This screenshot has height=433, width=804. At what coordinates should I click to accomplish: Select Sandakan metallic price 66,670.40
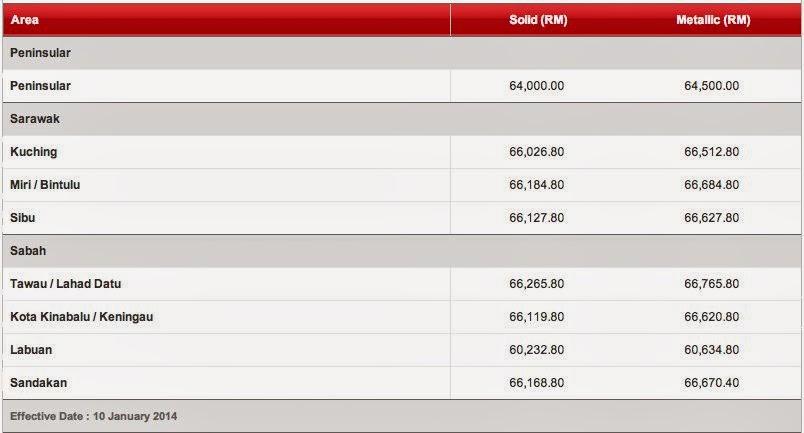[711, 383]
